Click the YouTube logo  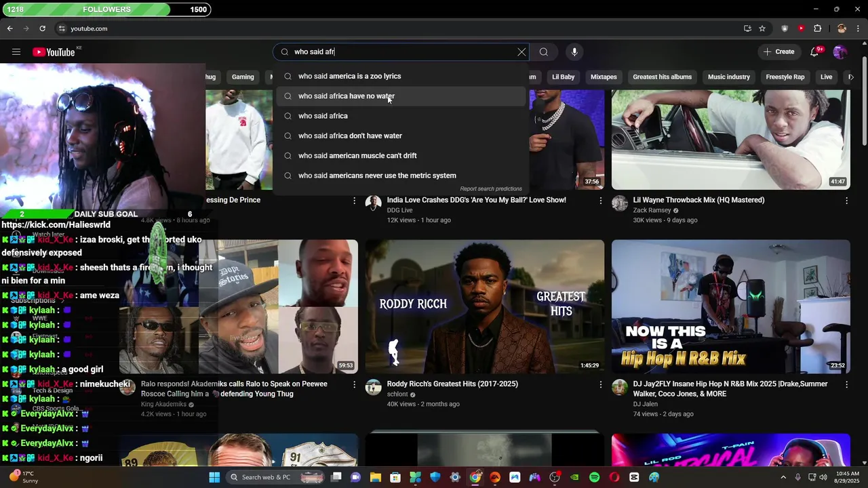pos(54,52)
